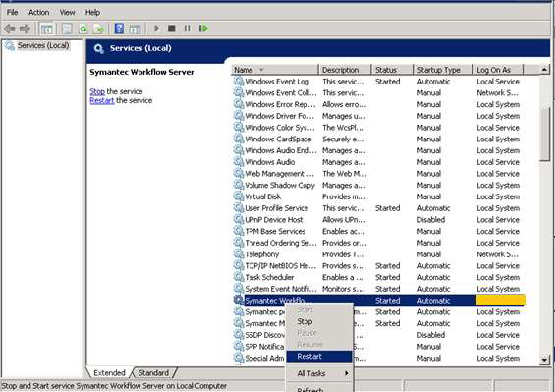Viewport: 555px width, 392px height.
Task: Sort by the Log On As column header
Action: (x=498, y=70)
